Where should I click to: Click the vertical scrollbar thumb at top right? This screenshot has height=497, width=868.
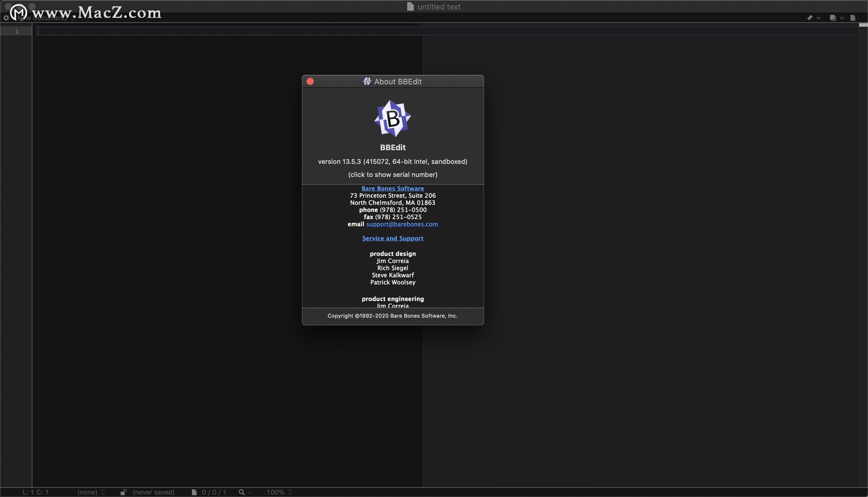pos(863,25)
